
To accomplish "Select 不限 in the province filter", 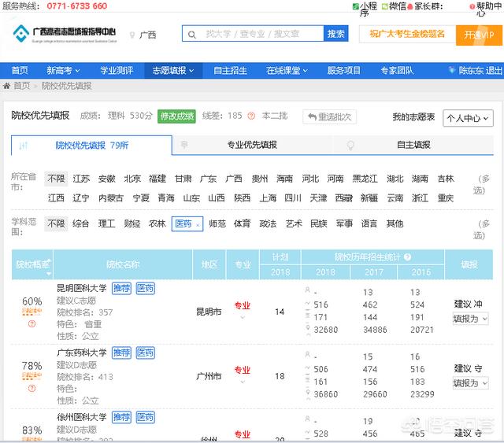I will 56,179.
